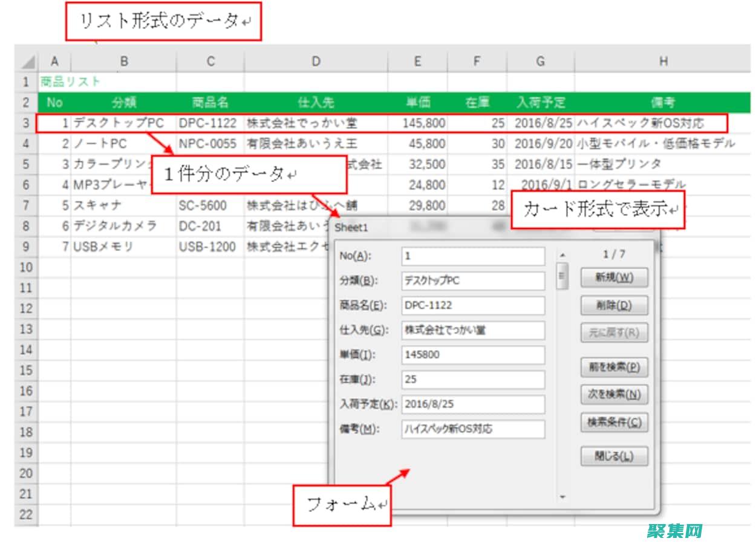Click the 新規(W) button on the form
Image resolution: width=756 pixels, height=544 pixels.
coord(614,277)
